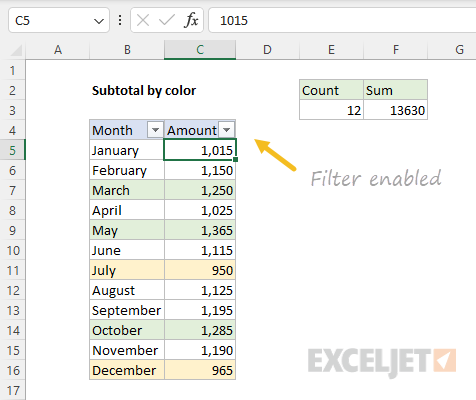This screenshot has width=476, height=400.
Task: Select row 11 header
Action: click(x=13, y=270)
